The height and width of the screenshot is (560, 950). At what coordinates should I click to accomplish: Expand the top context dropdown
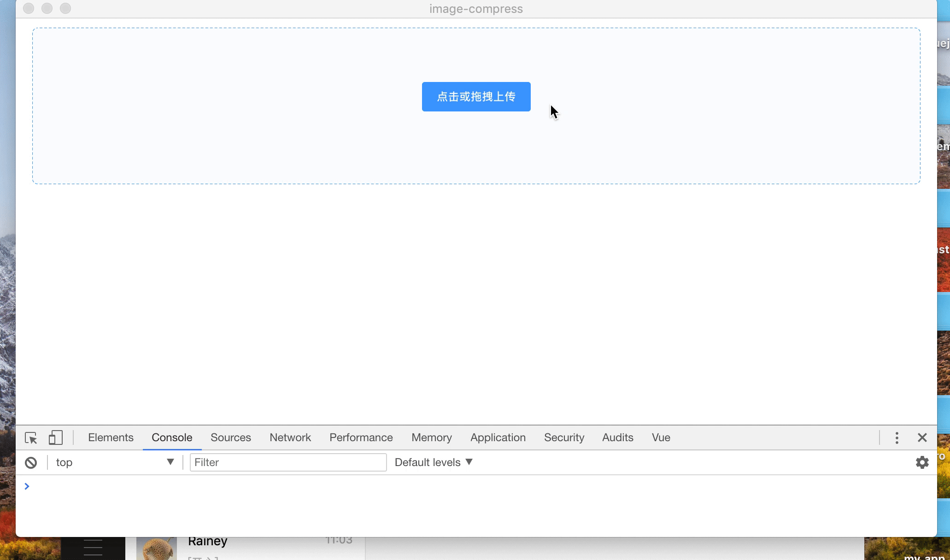pyautogui.click(x=114, y=462)
